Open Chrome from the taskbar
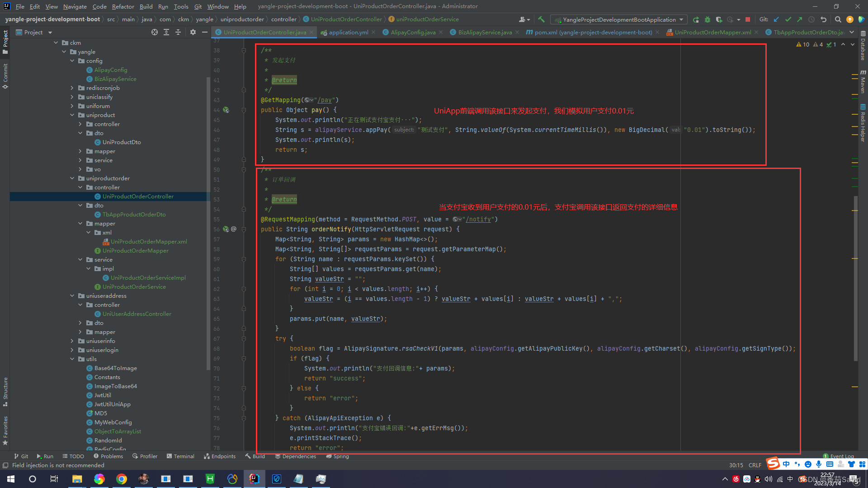 tap(121, 479)
